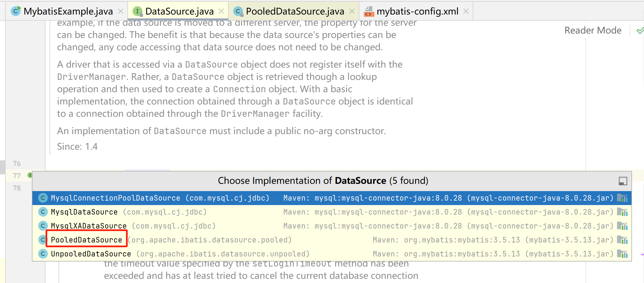Screen dimensions: 644x283
Task: Click the mybatis-config.xml file icon
Action: (x=369, y=11)
